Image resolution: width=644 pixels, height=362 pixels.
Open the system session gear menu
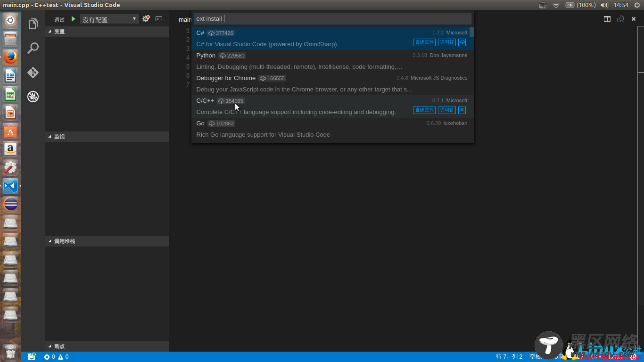coord(637,5)
